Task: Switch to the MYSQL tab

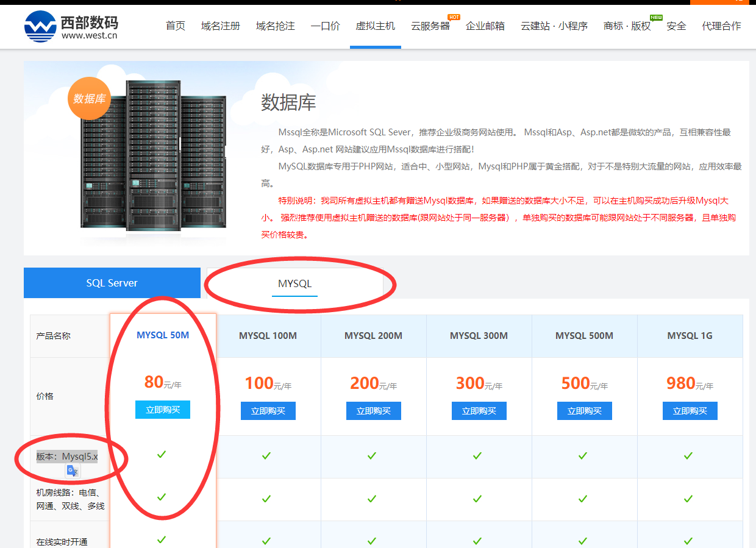Action: (x=295, y=283)
